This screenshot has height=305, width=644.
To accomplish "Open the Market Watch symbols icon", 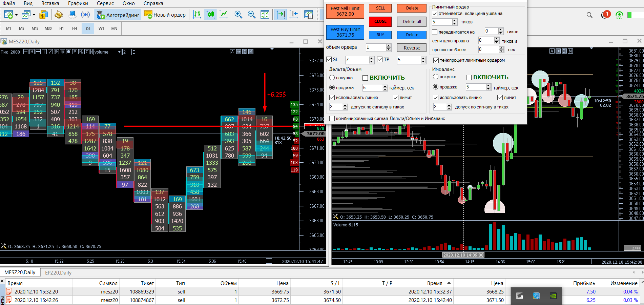I will click(x=44, y=15).
